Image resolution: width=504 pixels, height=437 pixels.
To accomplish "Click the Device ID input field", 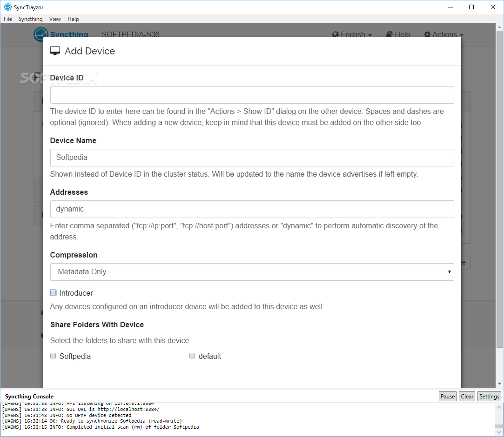I will [x=252, y=95].
